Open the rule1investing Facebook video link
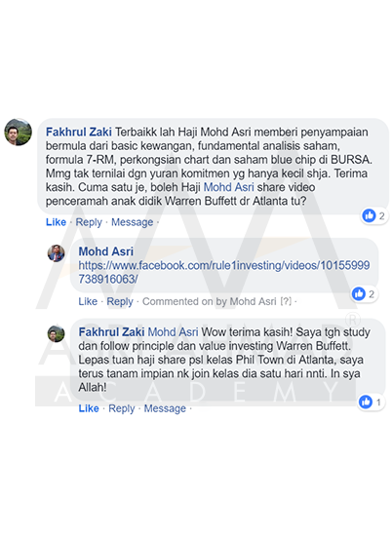The height and width of the screenshot is (538, 392). coord(224,272)
